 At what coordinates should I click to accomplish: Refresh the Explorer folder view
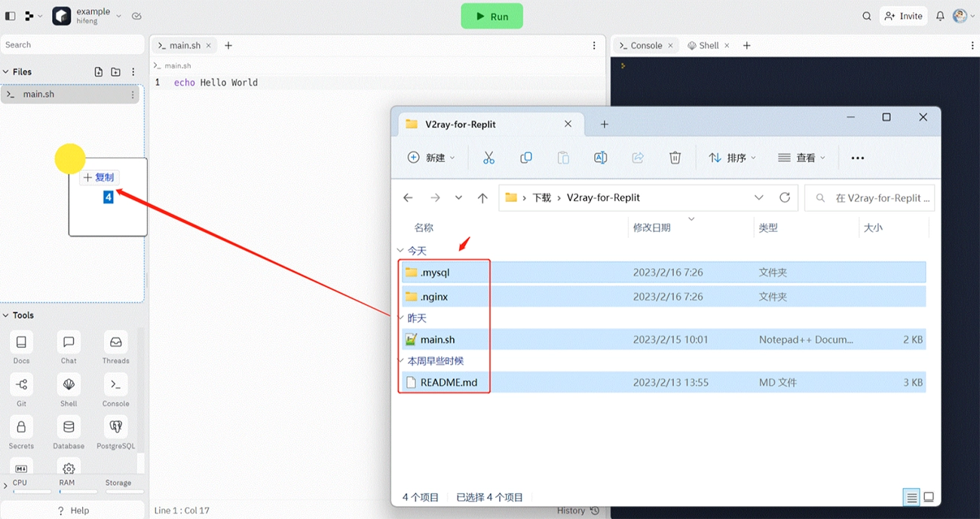click(785, 197)
